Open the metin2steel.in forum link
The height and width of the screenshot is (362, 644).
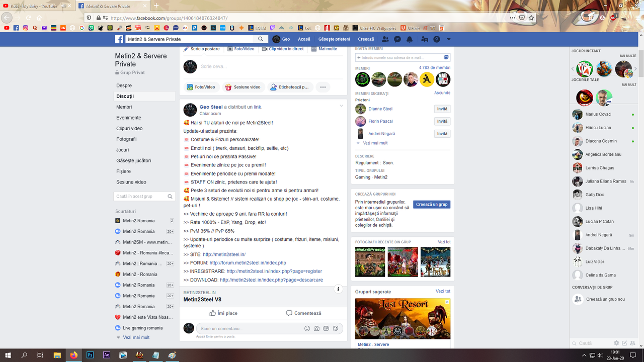point(248,263)
